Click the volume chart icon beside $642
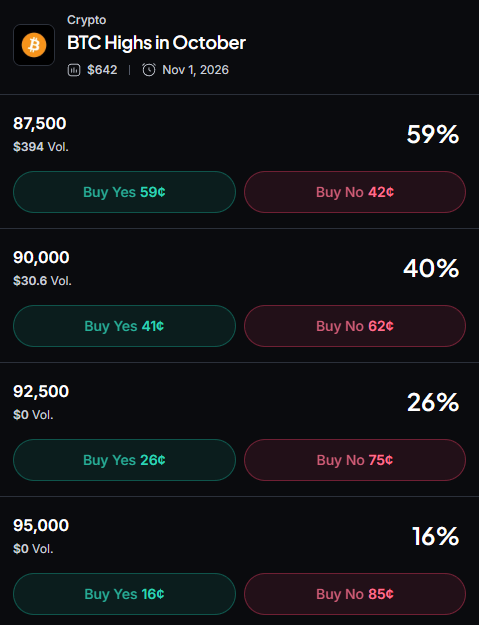 (x=74, y=70)
